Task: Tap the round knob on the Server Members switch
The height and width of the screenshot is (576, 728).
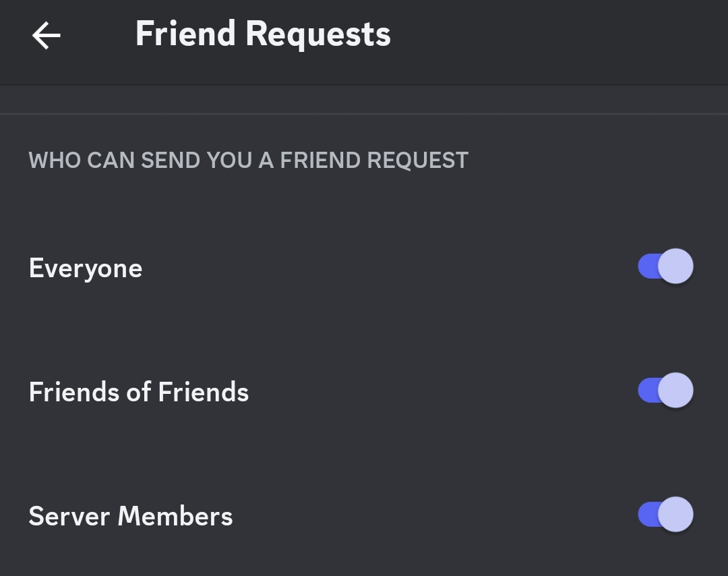Action: (675, 514)
